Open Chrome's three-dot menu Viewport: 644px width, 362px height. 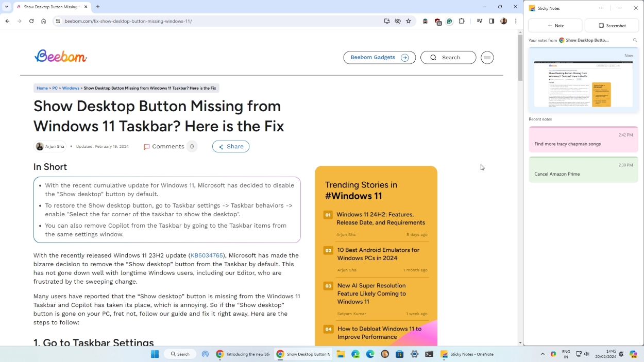click(x=516, y=21)
